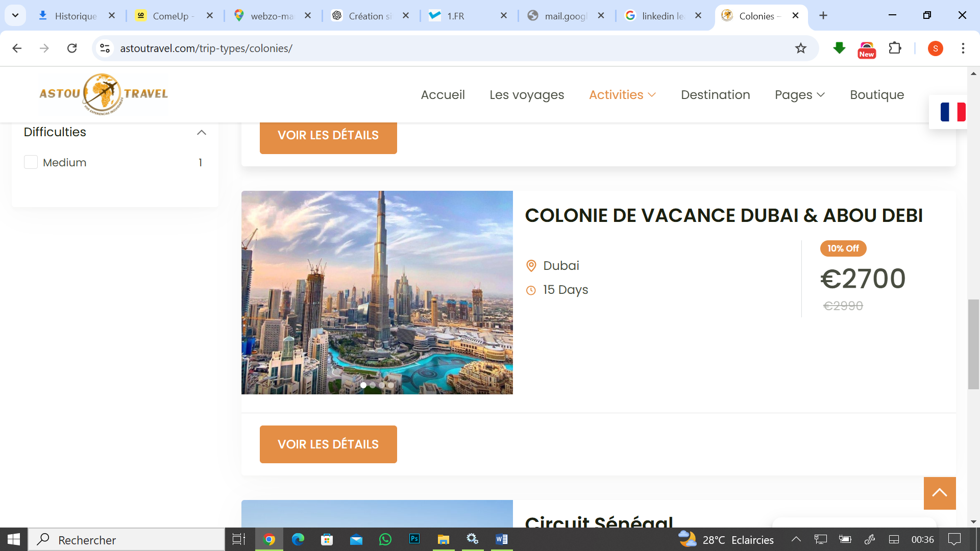Expand the Activities dropdown menu
The height and width of the screenshot is (551, 980).
pos(622,95)
